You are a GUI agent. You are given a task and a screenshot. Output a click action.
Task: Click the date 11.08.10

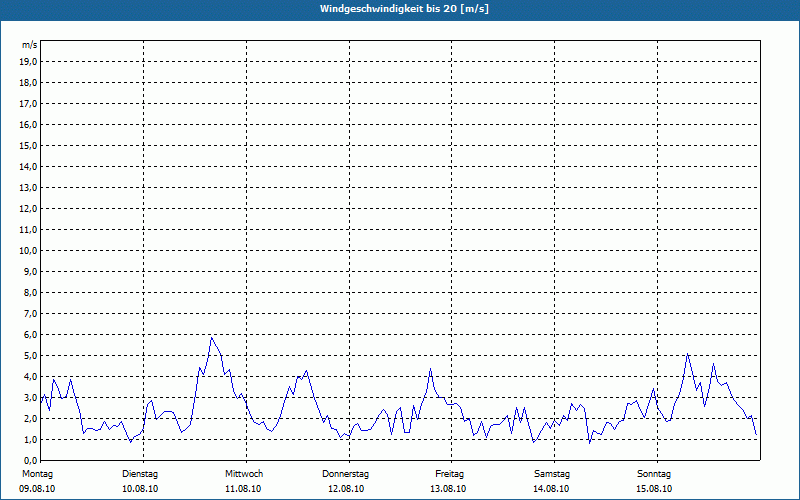point(243,489)
